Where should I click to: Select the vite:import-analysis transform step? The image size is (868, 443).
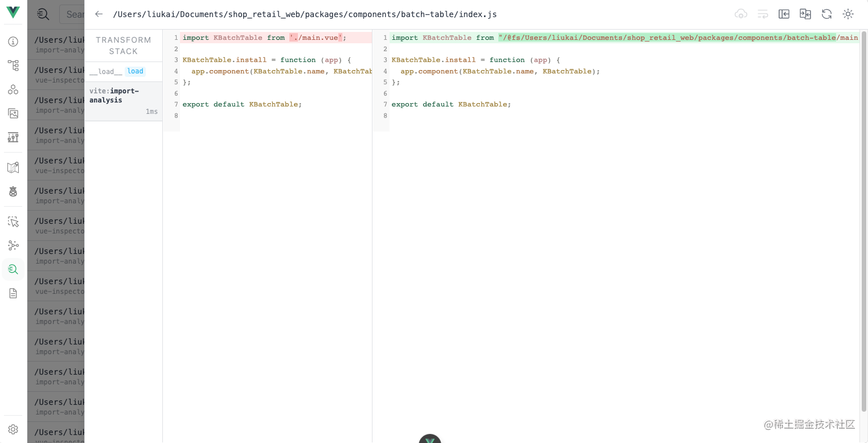pyautogui.click(x=120, y=95)
